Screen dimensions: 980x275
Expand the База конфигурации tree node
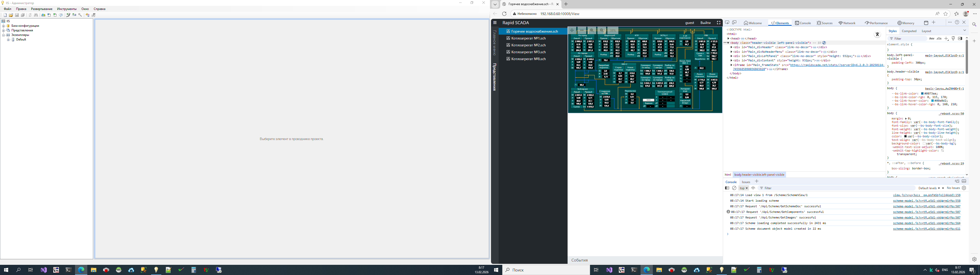3,26
